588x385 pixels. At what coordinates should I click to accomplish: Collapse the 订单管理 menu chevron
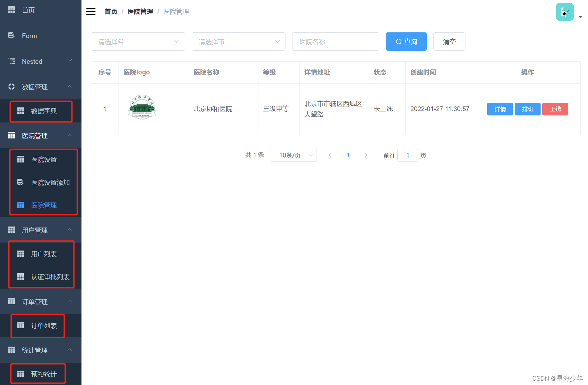(70, 301)
